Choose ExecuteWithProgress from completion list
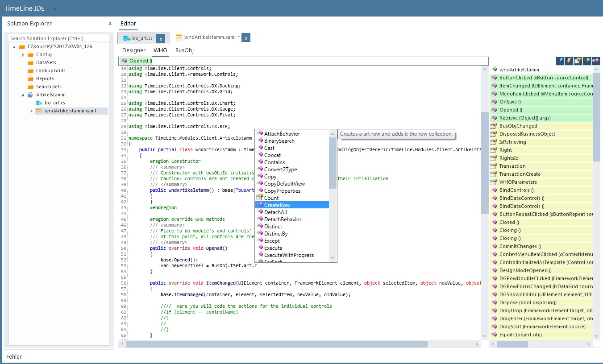This screenshot has width=603, height=364. [292, 255]
